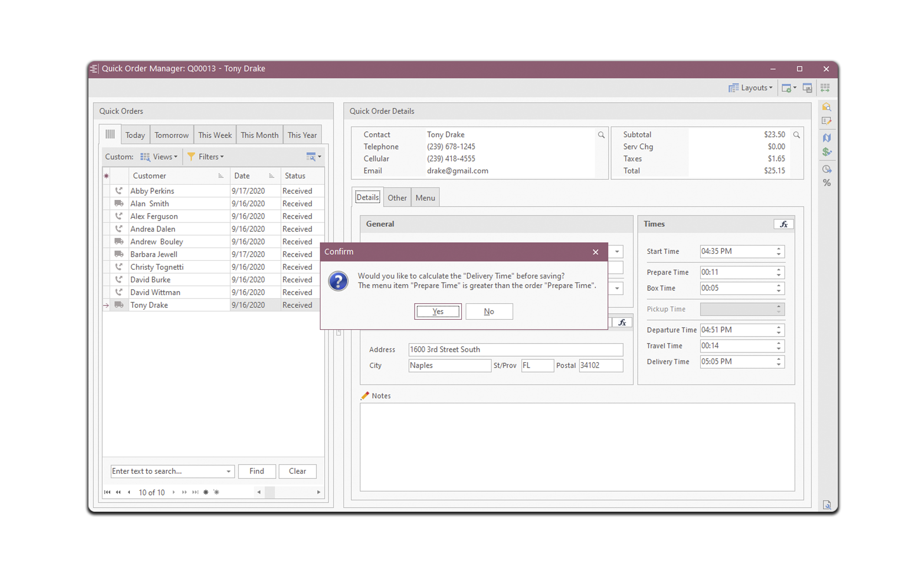This screenshot has height=572, width=924.
Task: Select the Details tab
Action: click(x=367, y=197)
